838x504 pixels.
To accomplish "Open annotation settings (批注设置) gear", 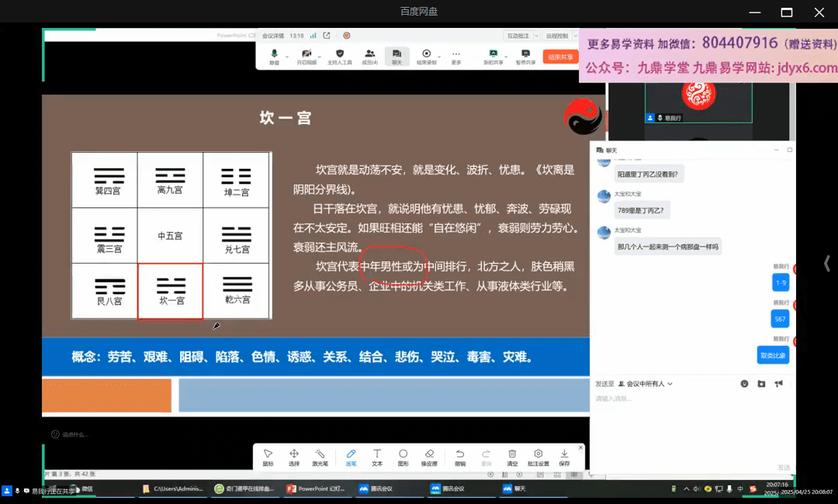I will pos(538,457).
